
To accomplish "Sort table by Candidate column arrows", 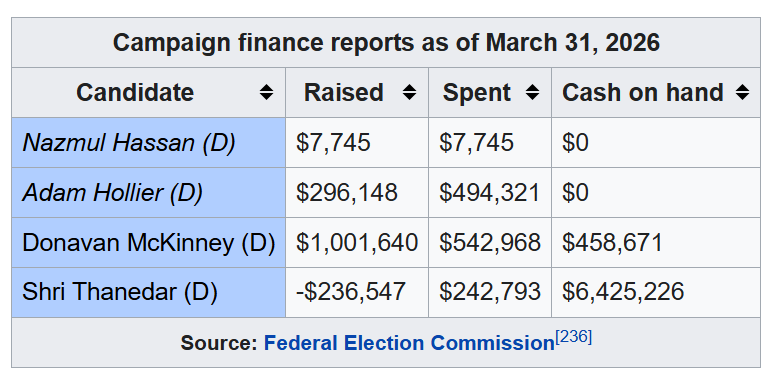I will [x=266, y=93].
